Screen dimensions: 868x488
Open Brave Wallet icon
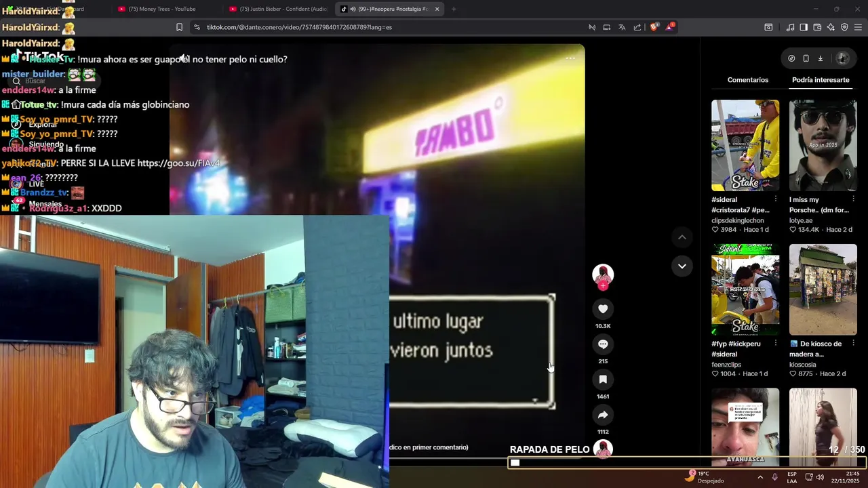817,27
